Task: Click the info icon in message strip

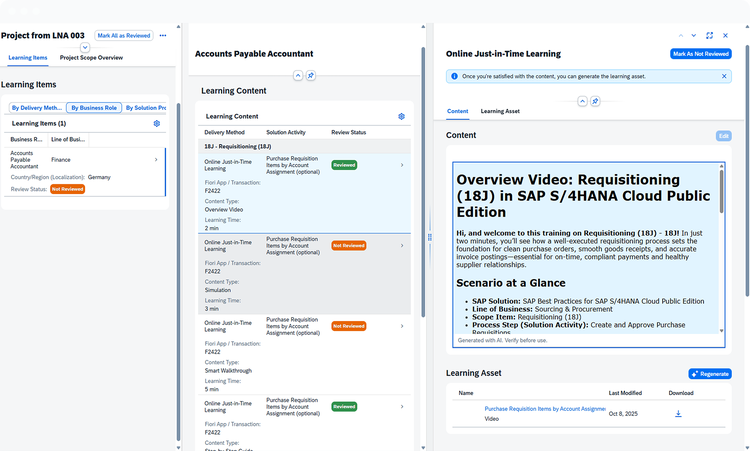Action: pos(454,76)
